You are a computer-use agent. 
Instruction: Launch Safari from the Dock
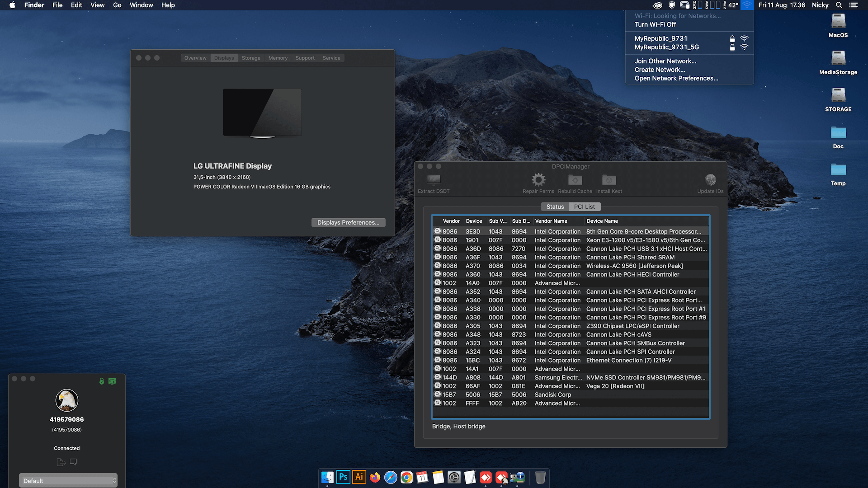click(x=391, y=477)
